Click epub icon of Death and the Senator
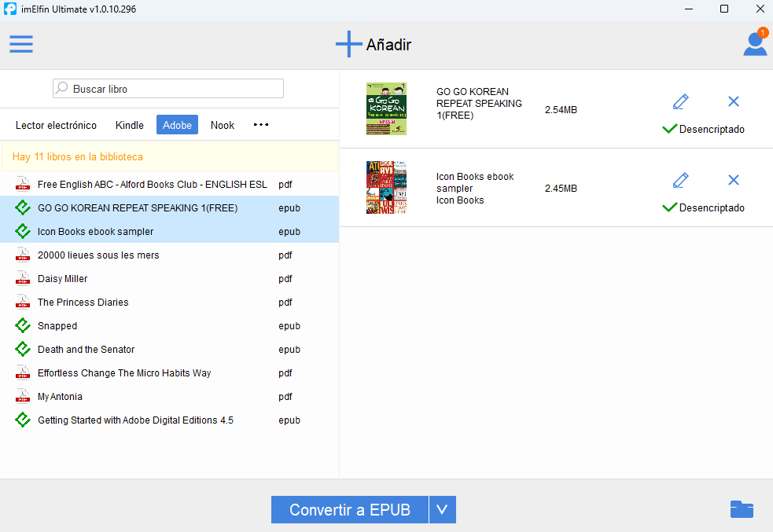The height and width of the screenshot is (532, 773). tap(23, 349)
